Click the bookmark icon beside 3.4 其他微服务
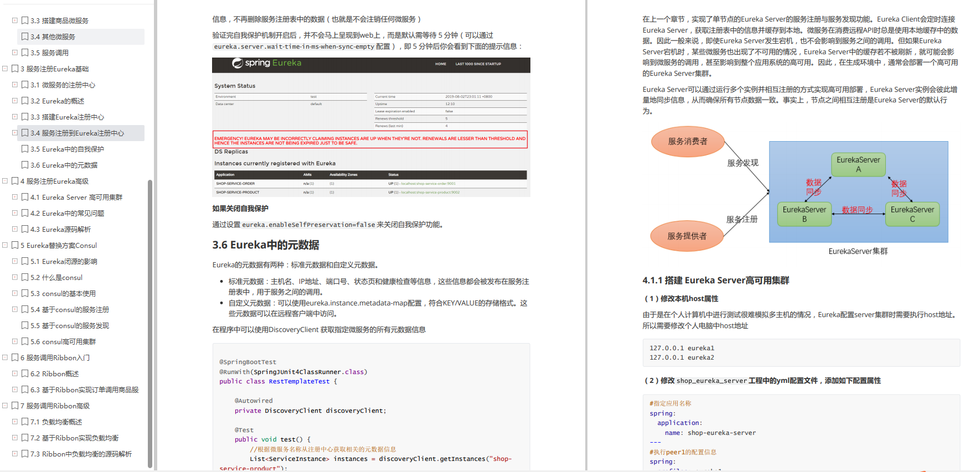The width and height of the screenshot is (980, 472). point(25,37)
